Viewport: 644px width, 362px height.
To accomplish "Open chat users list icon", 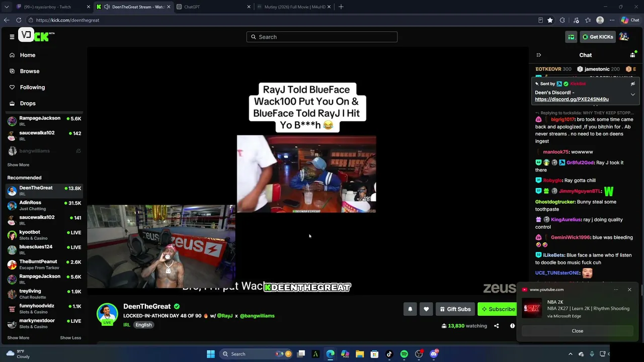I will 632,55.
